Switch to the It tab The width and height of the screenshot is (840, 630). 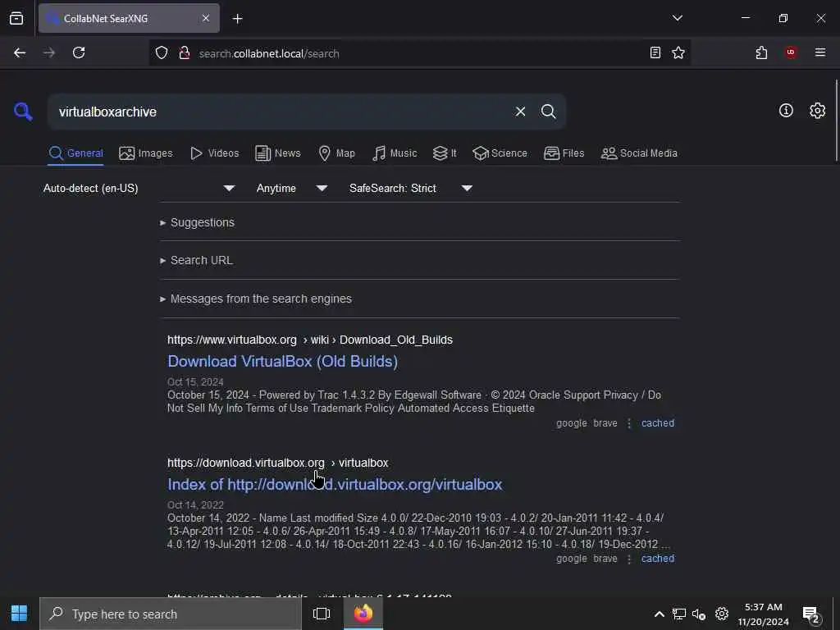pos(445,153)
